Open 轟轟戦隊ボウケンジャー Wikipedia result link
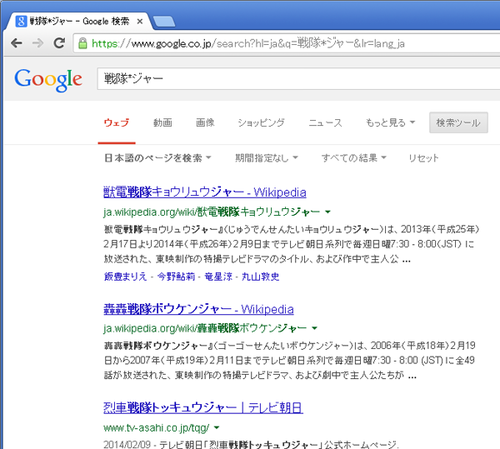 pyautogui.click(x=199, y=309)
